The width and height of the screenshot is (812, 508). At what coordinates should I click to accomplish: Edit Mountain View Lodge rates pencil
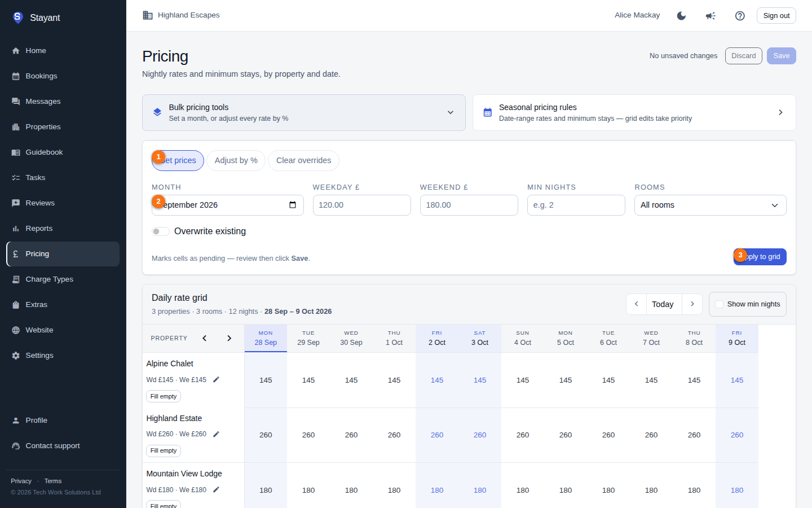[x=216, y=490]
